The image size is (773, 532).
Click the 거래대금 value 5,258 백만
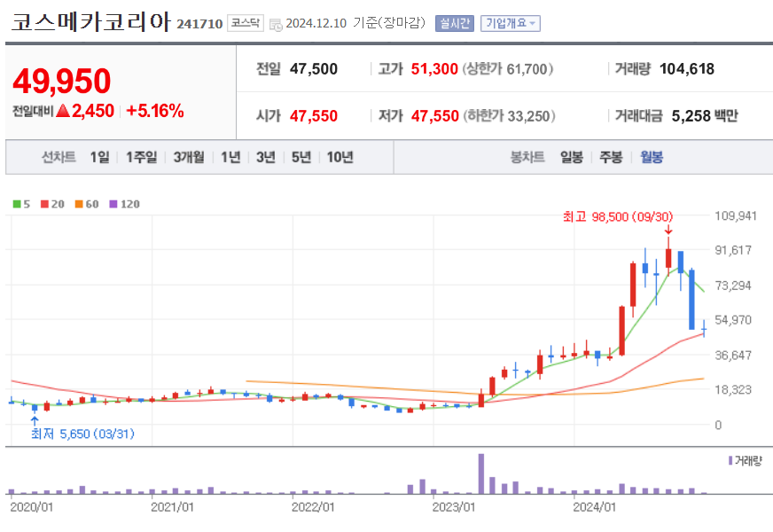705,116
